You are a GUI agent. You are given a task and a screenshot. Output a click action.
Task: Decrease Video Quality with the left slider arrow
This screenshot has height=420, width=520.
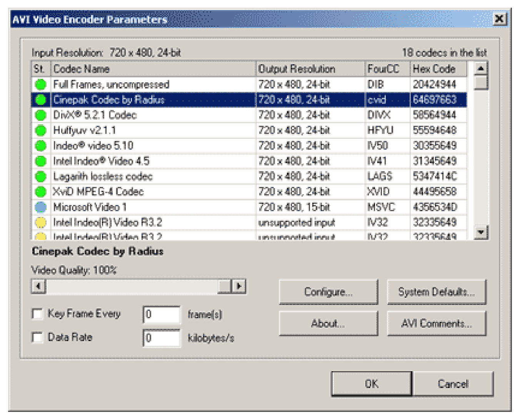click(38, 286)
